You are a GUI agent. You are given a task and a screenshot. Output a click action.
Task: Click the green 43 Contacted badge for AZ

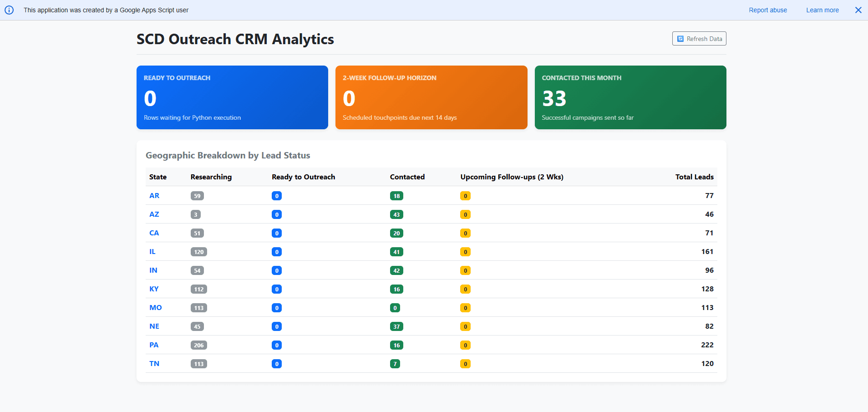396,214
